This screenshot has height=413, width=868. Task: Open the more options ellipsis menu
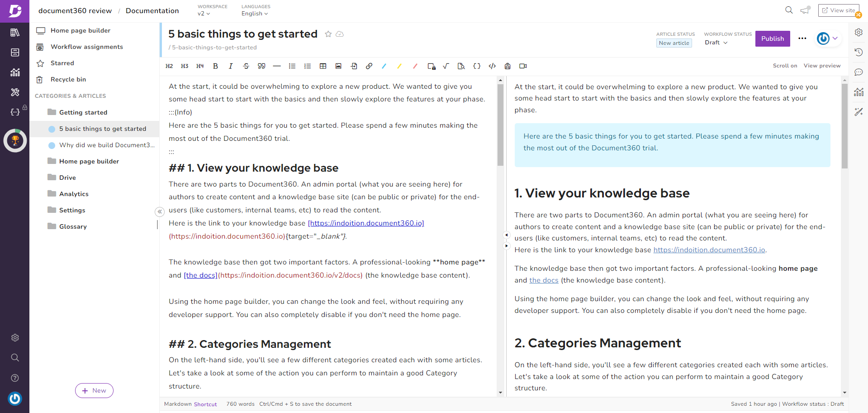click(x=802, y=38)
